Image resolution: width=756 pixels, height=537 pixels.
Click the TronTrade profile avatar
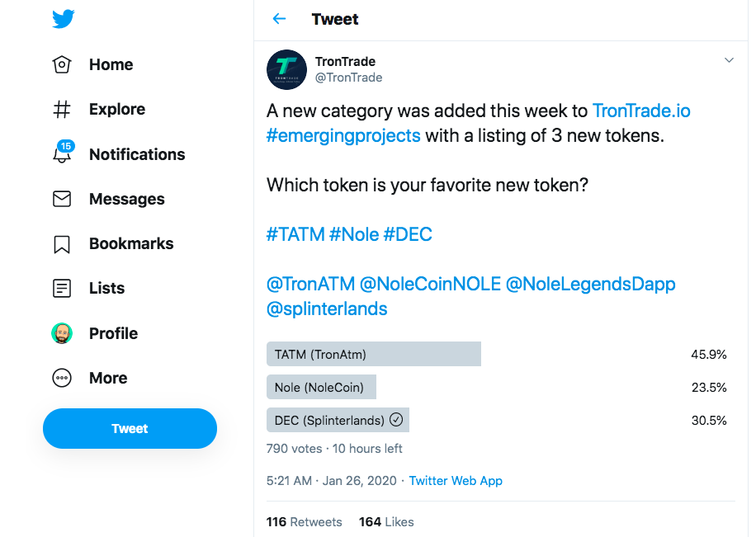click(286, 69)
